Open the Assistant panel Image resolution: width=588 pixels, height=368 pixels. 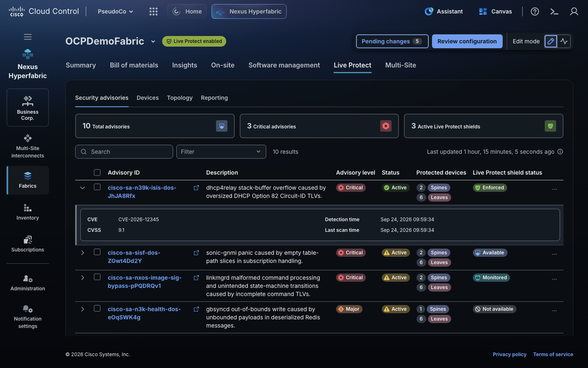click(x=444, y=11)
